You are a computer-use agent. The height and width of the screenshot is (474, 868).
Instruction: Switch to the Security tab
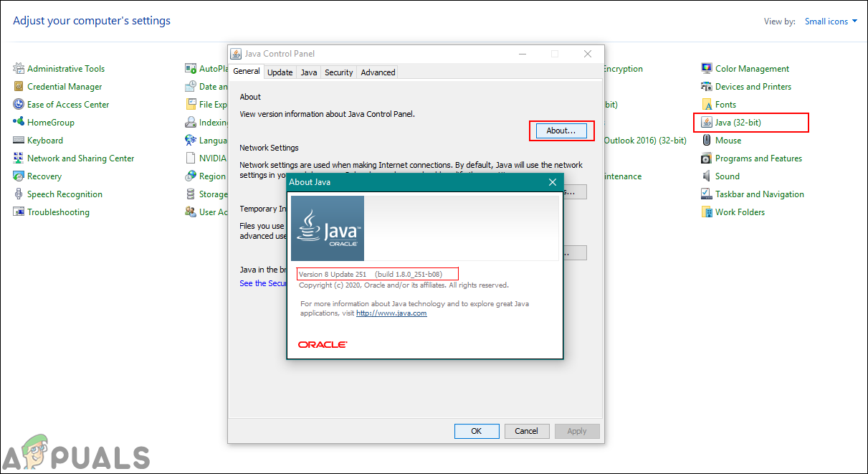pos(339,72)
